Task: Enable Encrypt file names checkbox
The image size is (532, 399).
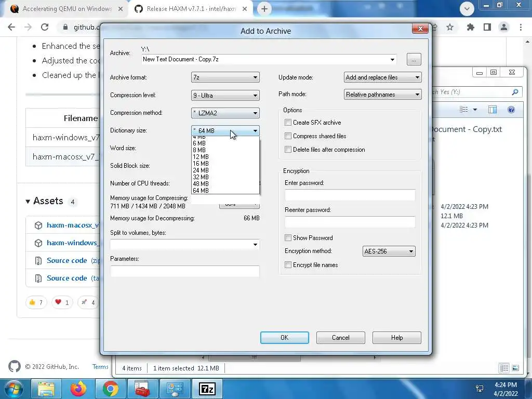Action: [288, 265]
